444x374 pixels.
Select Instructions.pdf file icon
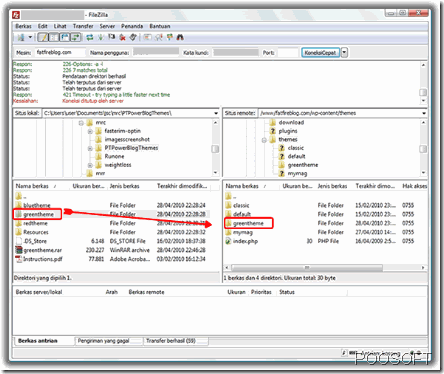point(19,259)
